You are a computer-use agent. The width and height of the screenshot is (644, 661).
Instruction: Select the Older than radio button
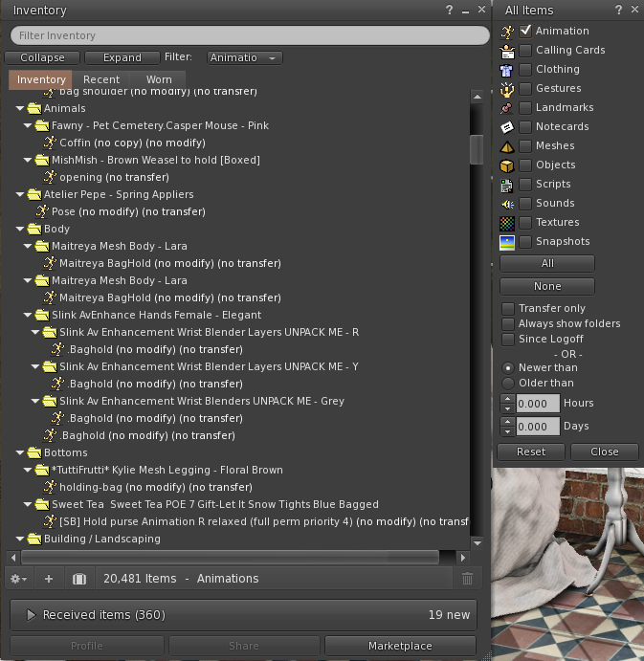pyautogui.click(x=509, y=383)
